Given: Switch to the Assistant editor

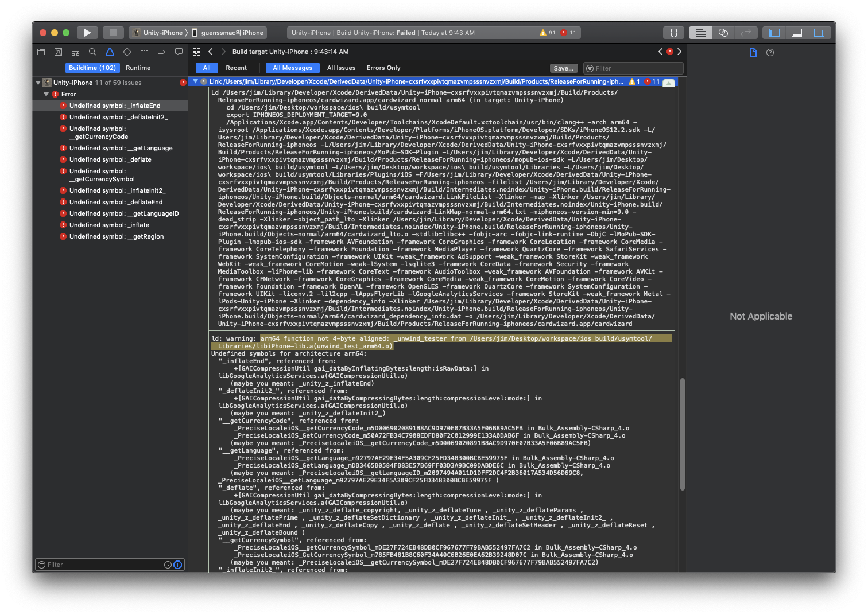Looking at the screenshot, I should [x=723, y=33].
